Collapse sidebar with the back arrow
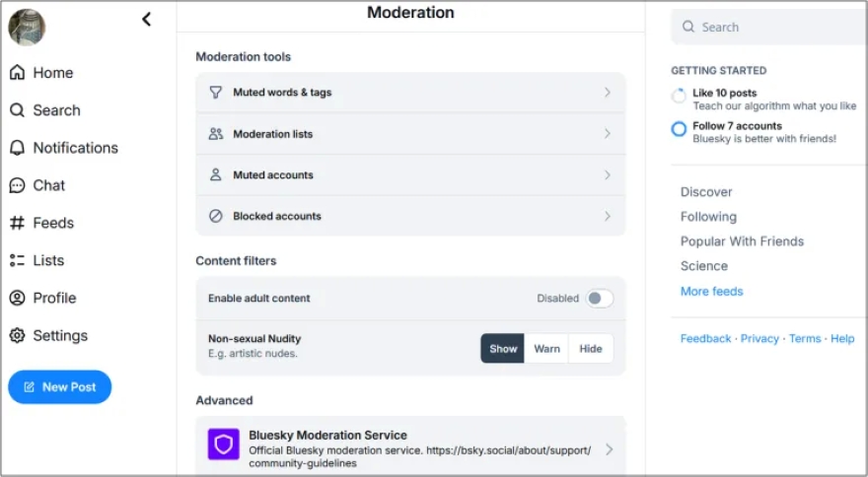This screenshot has width=868, height=477. point(146,19)
